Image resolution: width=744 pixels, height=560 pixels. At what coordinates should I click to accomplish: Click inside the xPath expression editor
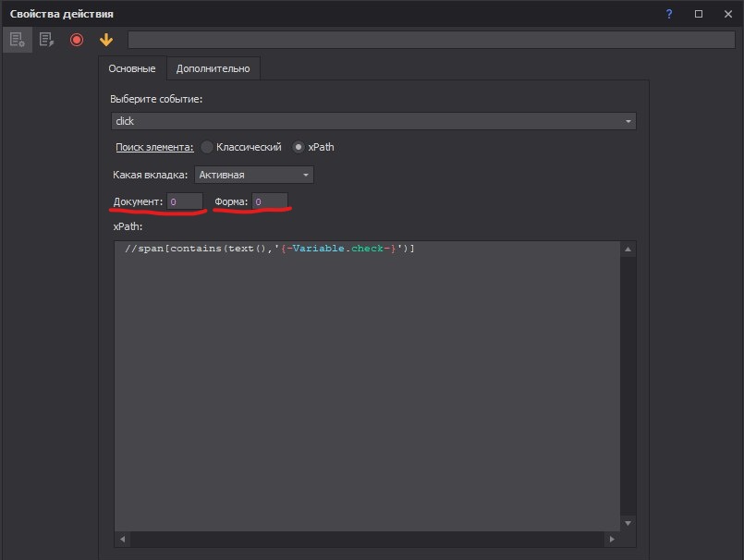click(x=370, y=388)
